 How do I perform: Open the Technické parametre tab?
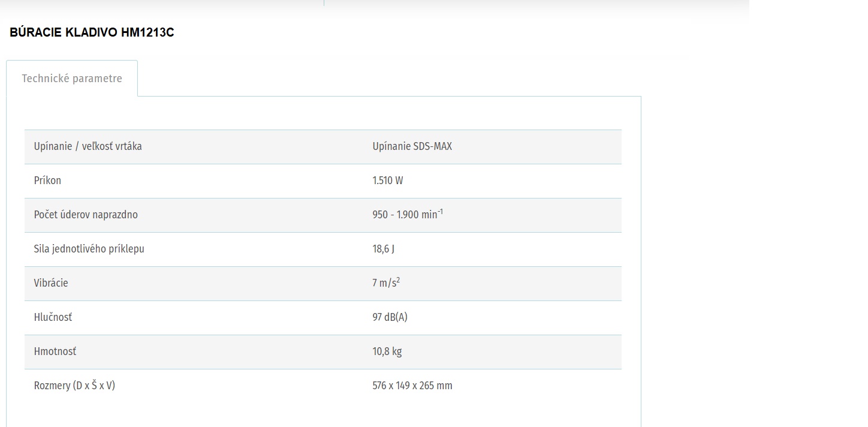(x=72, y=79)
